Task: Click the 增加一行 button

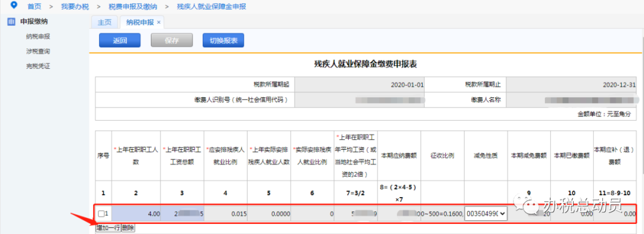Action: coord(108,227)
